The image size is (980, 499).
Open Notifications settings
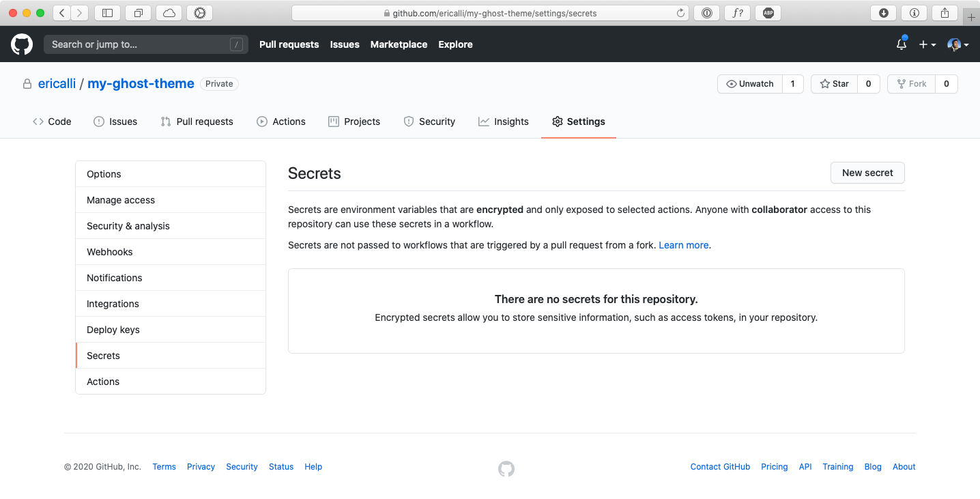coord(171,278)
